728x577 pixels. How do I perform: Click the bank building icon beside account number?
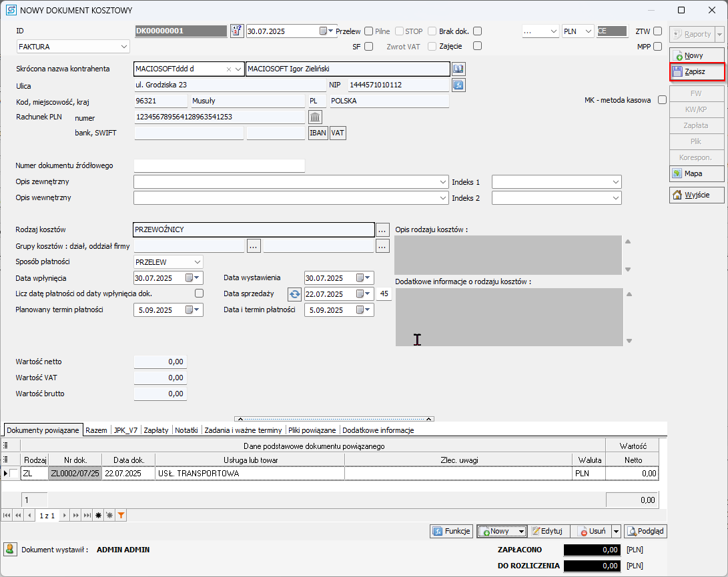point(314,117)
